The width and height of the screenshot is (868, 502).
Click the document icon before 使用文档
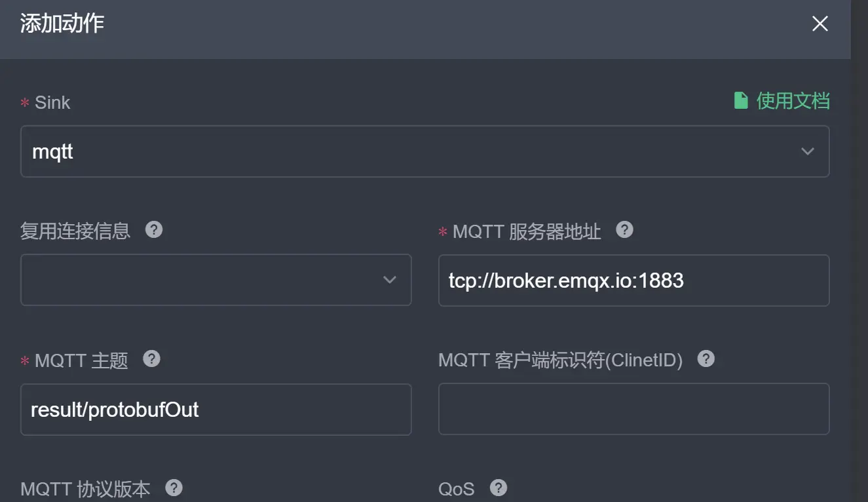point(741,100)
